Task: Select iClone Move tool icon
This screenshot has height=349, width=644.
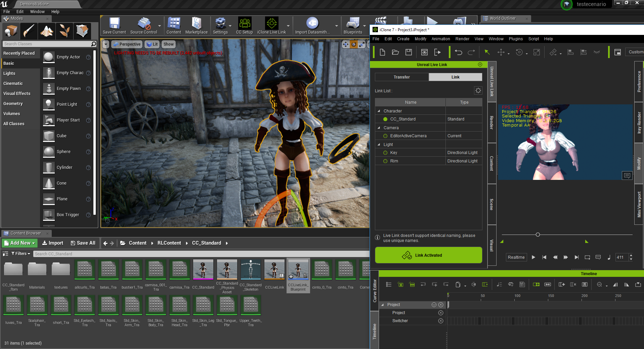Action: click(x=501, y=52)
